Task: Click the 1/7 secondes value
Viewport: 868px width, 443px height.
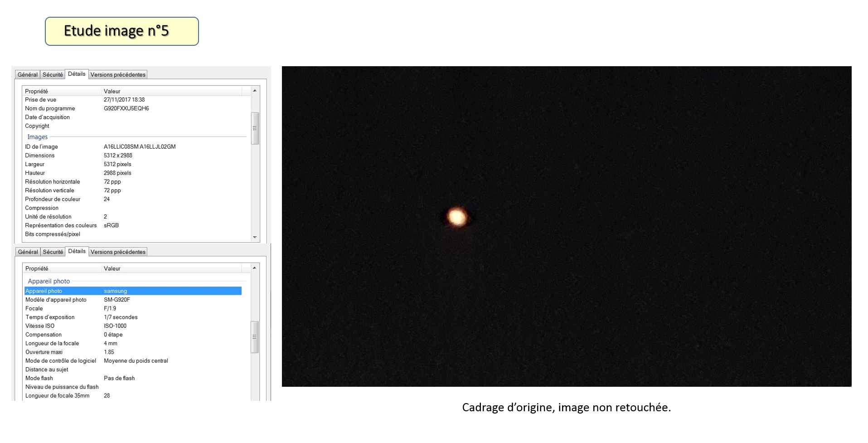Action: pyautogui.click(x=121, y=317)
